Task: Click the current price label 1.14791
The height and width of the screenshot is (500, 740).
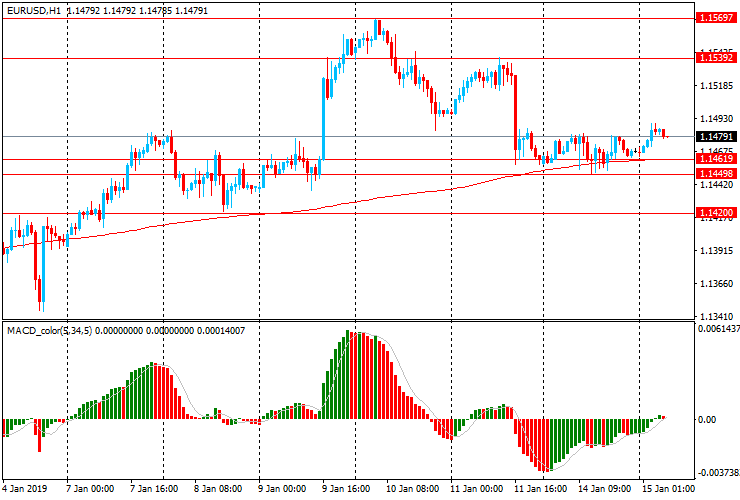Action: tap(717, 137)
